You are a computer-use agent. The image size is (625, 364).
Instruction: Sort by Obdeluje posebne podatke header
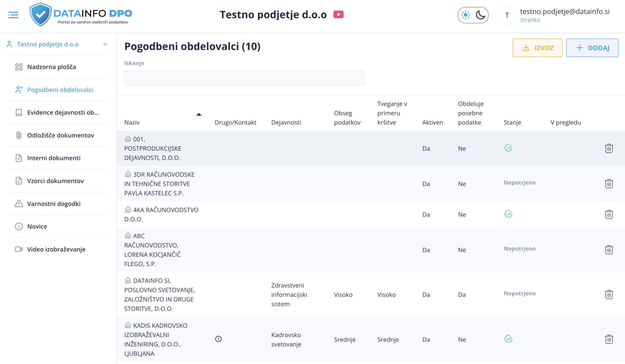coord(471,113)
